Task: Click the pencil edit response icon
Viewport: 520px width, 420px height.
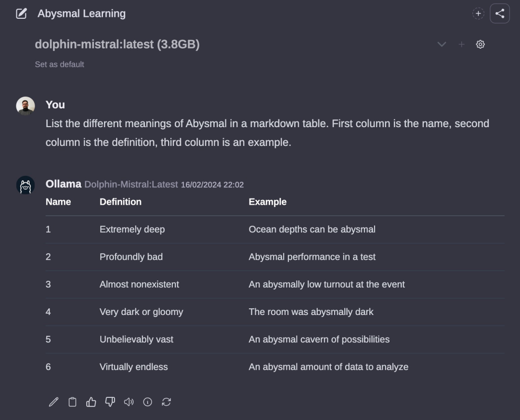Action: click(53, 402)
